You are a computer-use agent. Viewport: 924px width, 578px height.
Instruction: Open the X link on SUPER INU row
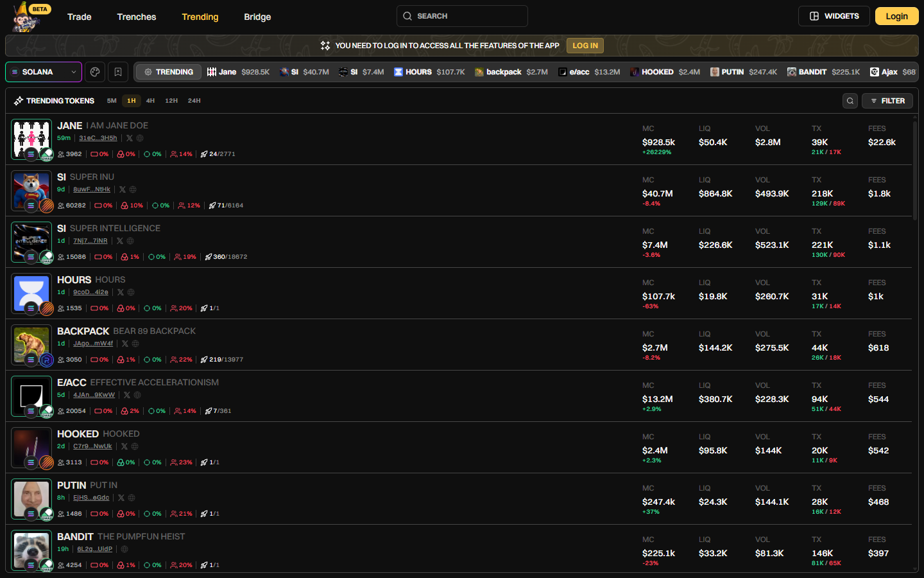[x=123, y=189]
